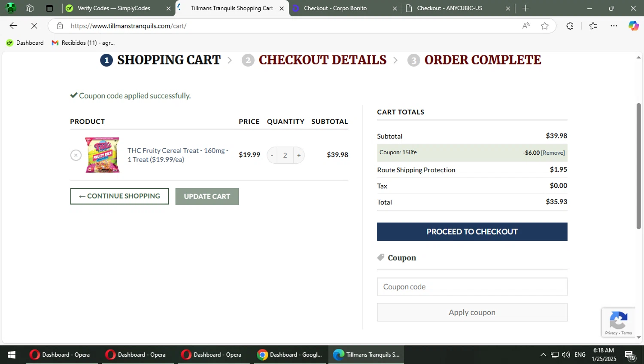Click the Order Complete step heading
This screenshot has width=644, height=364.
tap(483, 60)
